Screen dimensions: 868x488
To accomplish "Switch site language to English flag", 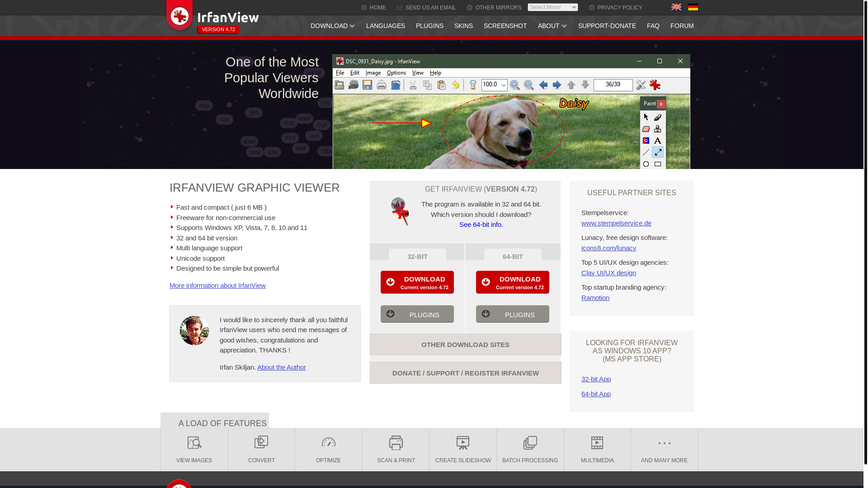I will [x=676, y=7].
